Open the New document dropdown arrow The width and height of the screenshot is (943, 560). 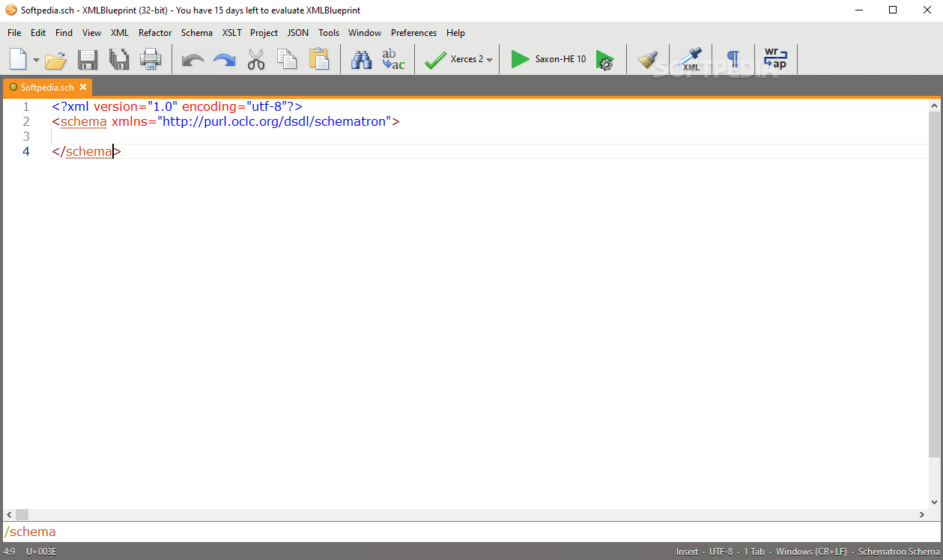click(36, 60)
